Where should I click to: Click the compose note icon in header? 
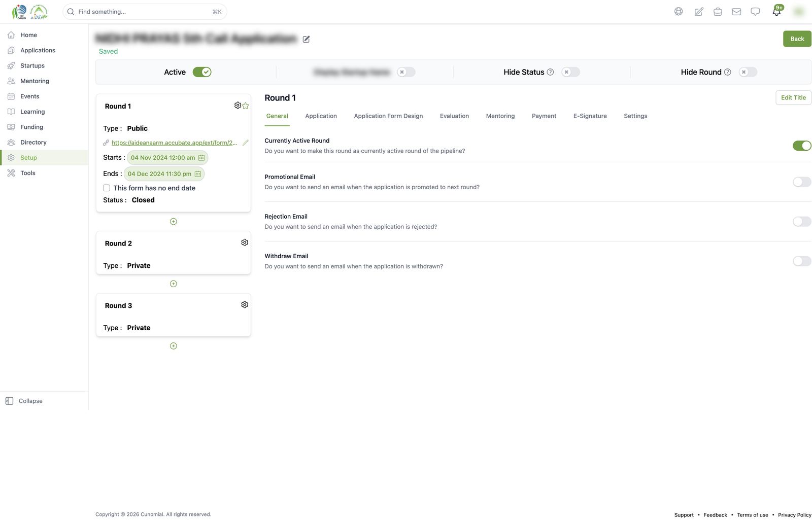click(x=699, y=12)
